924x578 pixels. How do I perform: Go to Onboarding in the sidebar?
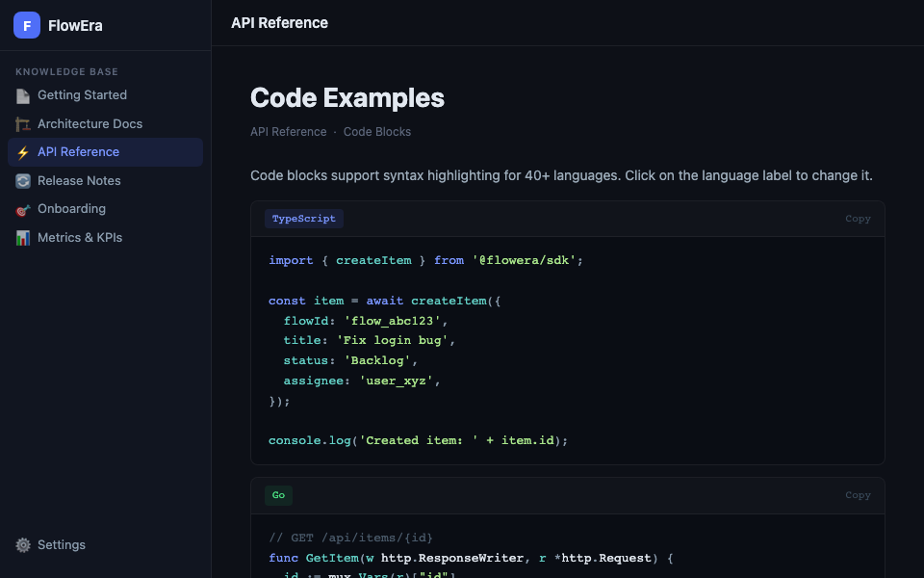pyautogui.click(x=71, y=209)
